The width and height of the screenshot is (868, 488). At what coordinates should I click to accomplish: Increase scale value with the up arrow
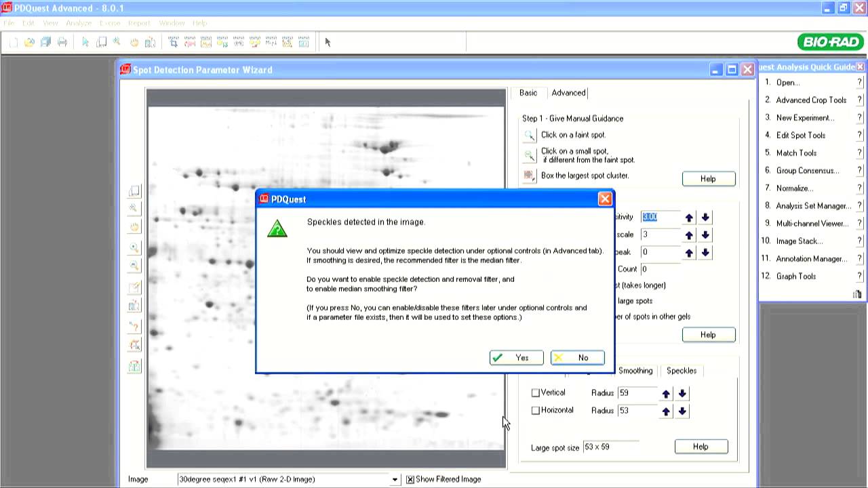coord(689,235)
